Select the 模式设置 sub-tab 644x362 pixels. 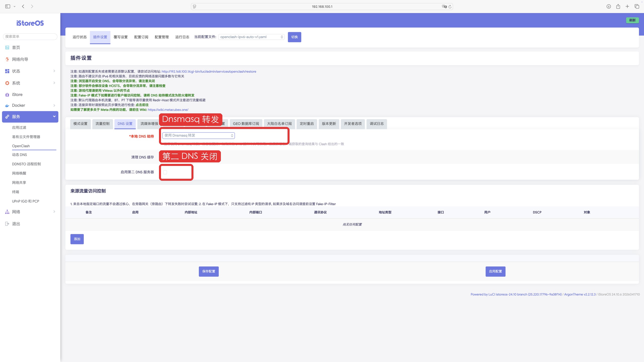pyautogui.click(x=80, y=124)
